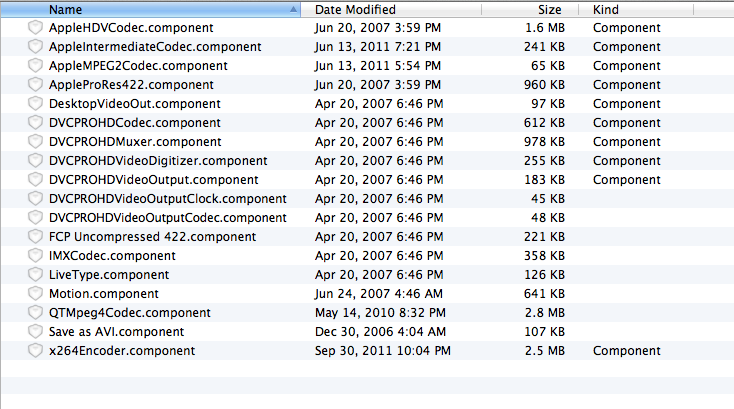This screenshot has width=734, height=409.
Task: Select the DesktopVideoOut.component icon
Action: click(36, 103)
